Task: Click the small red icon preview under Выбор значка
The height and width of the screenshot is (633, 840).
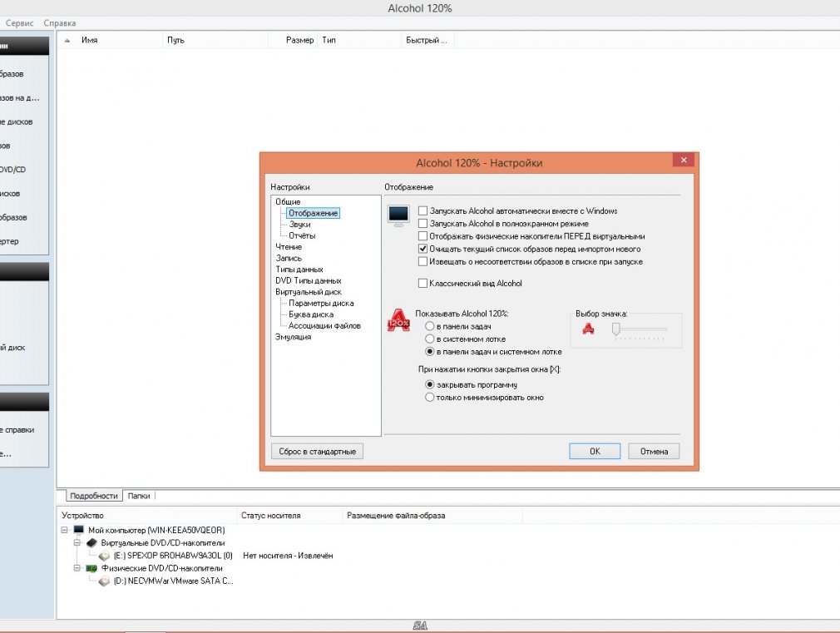Action: coord(588,329)
